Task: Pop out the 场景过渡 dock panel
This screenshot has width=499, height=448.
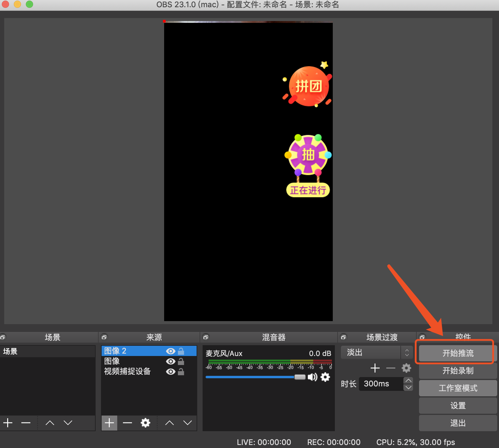Action: (x=344, y=337)
